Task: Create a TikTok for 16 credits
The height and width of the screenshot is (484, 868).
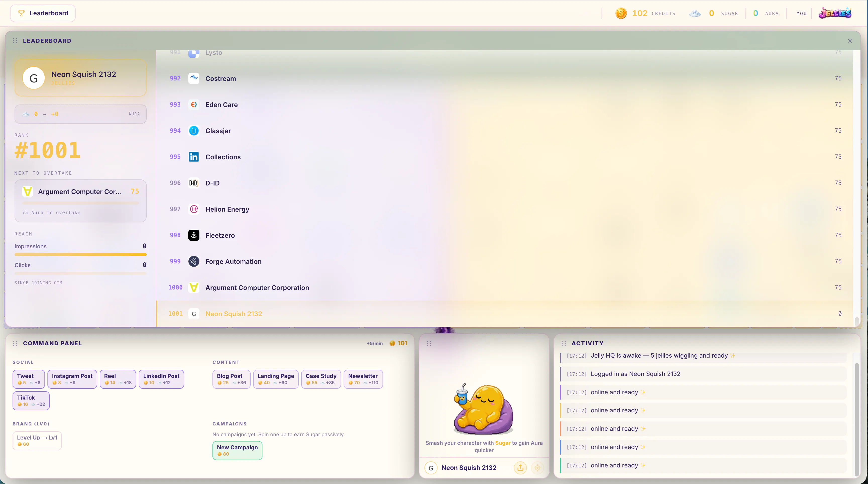Action: [x=31, y=401]
